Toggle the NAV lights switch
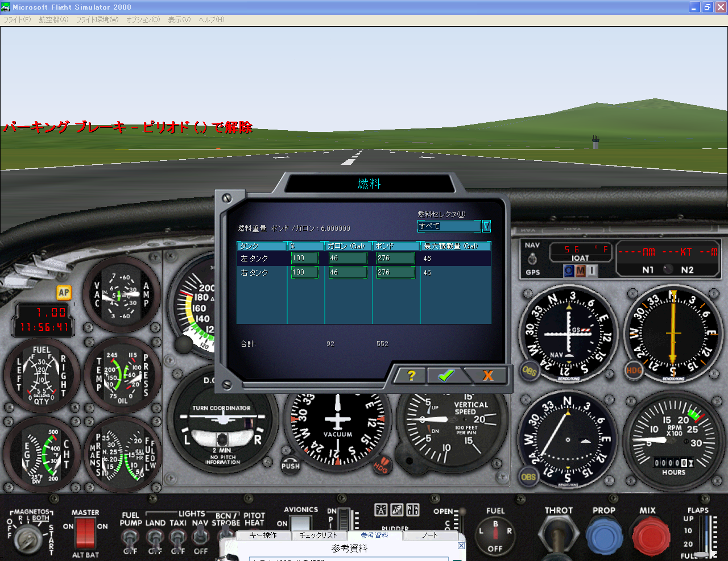The image size is (728, 561). click(x=200, y=535)
